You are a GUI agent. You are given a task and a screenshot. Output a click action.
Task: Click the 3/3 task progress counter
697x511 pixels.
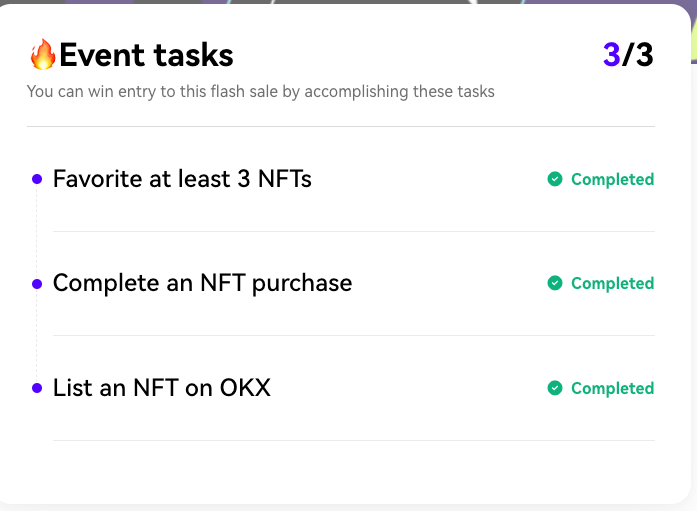[628, 55]
